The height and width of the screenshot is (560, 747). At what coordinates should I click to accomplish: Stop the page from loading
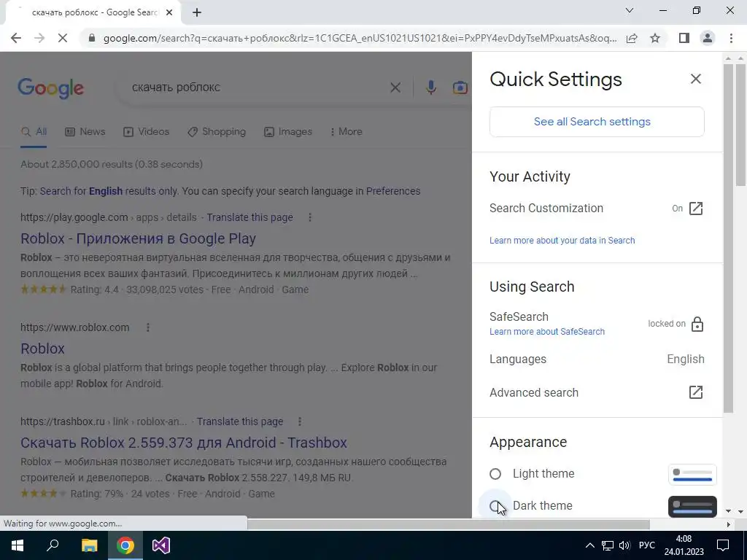pos(63,38)
